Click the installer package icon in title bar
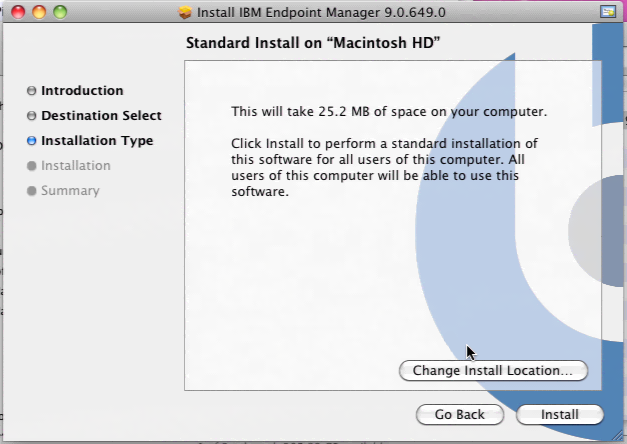627x444 pixels. tap(185, 12)
